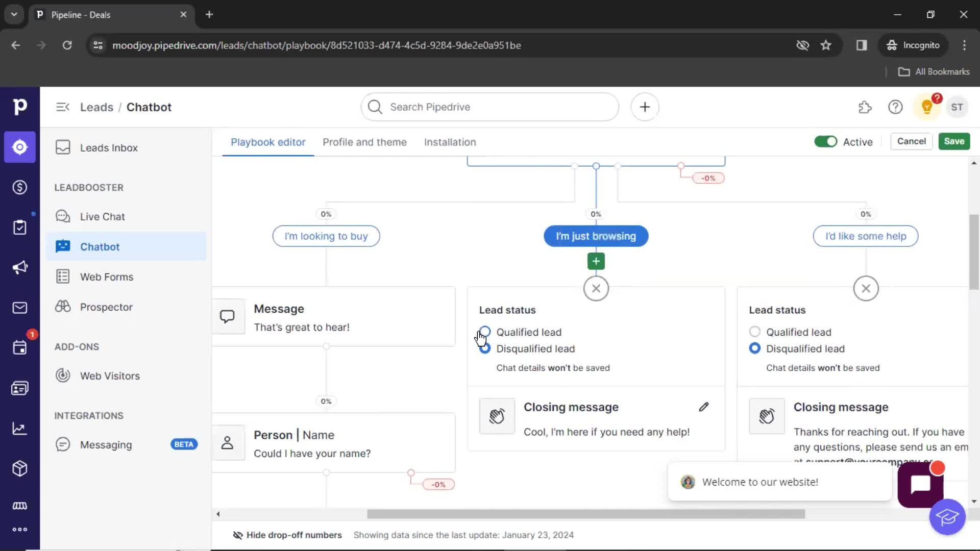Image resolution: width=980 pixels, height=551 pixels.
Task: Click the quick add plus button
Action: [x=645, y=107]
